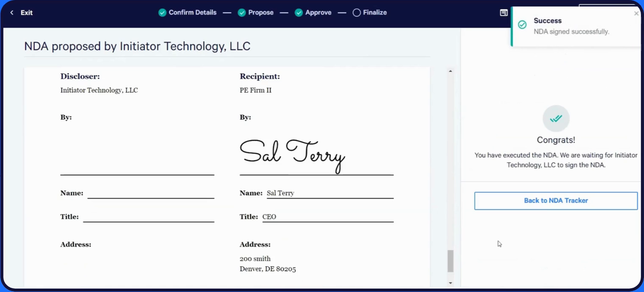
Task: Click the document scrollbar down arrow
Action: click(x=450, y=283)
